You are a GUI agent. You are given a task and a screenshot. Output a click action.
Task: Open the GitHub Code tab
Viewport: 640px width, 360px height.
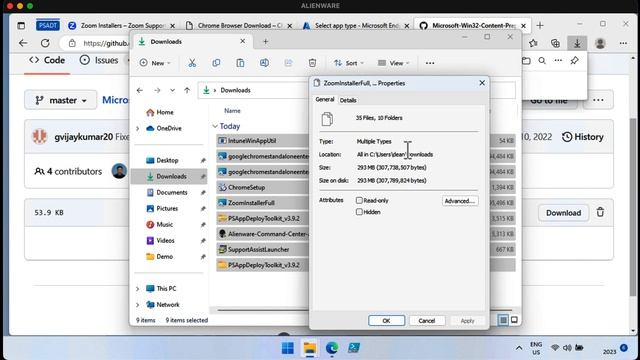coord(47,60)
